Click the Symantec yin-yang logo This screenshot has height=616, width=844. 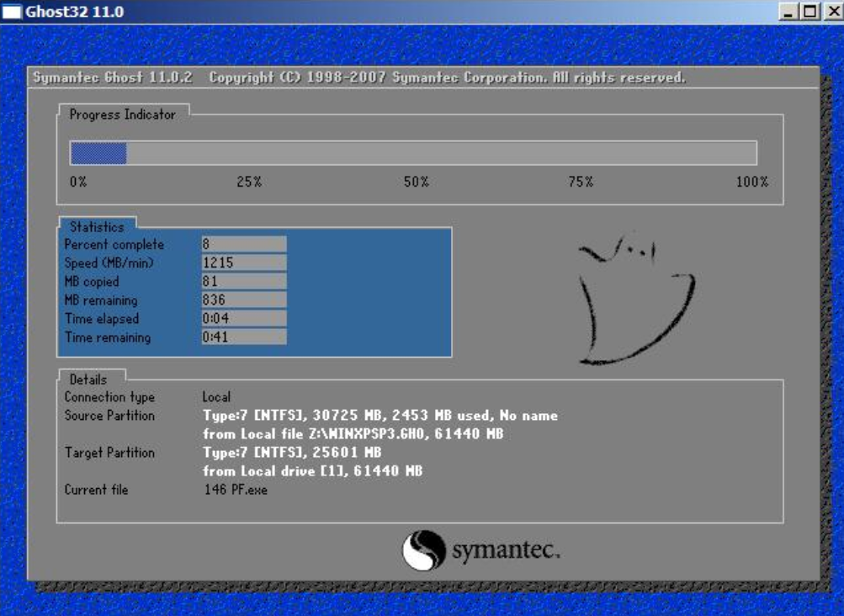click(x=423, y=550)
